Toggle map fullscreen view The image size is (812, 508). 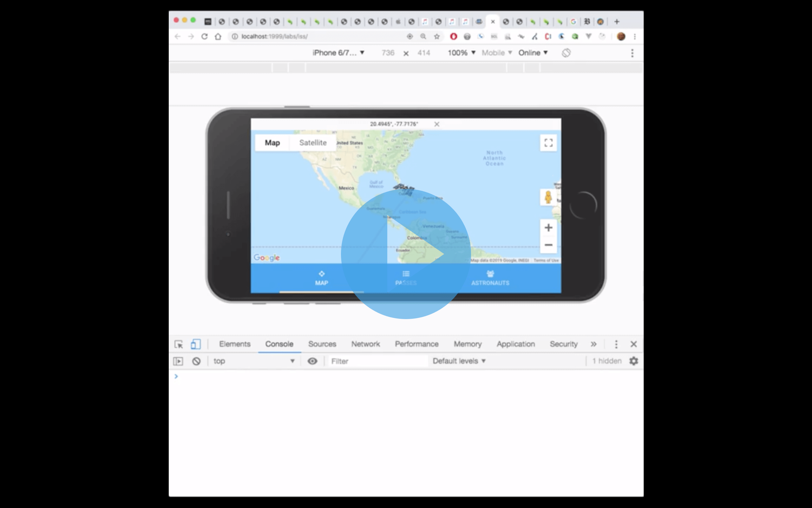[548, 143]
